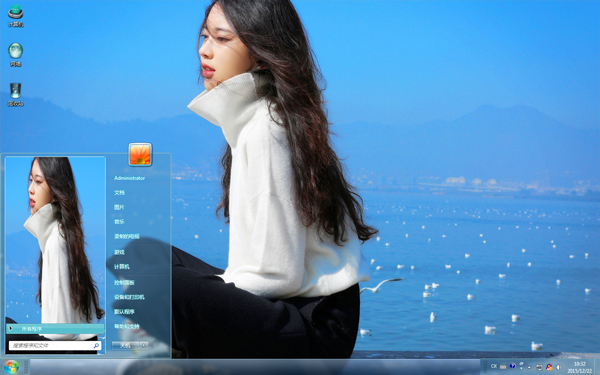
Task: Click the Show desktop strip at taskbar end
Action: (x=597, y=367)
